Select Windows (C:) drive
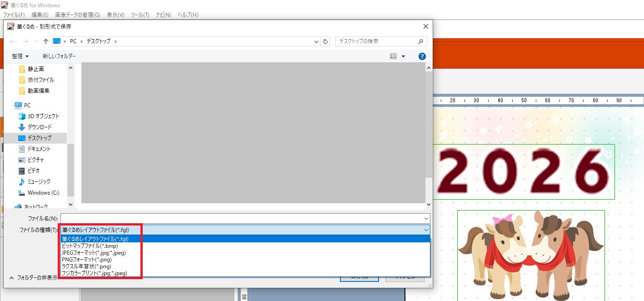 pos(43,193)
